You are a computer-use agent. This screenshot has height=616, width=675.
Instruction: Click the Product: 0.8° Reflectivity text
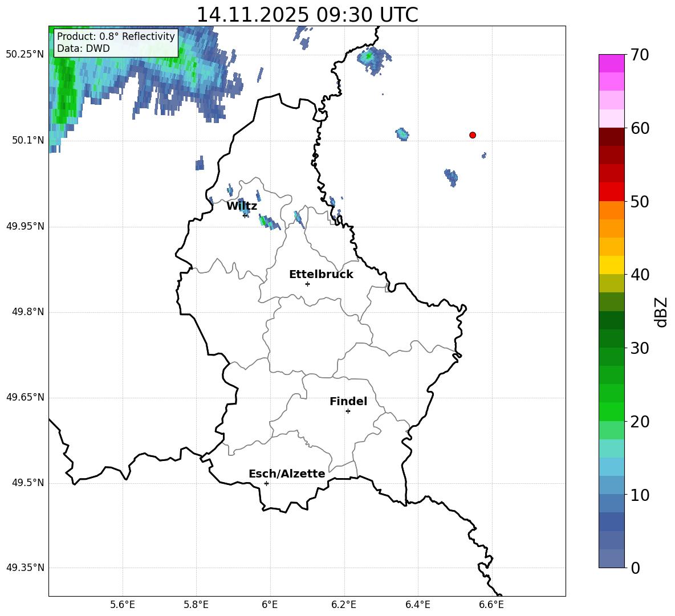tap(116, 36)
